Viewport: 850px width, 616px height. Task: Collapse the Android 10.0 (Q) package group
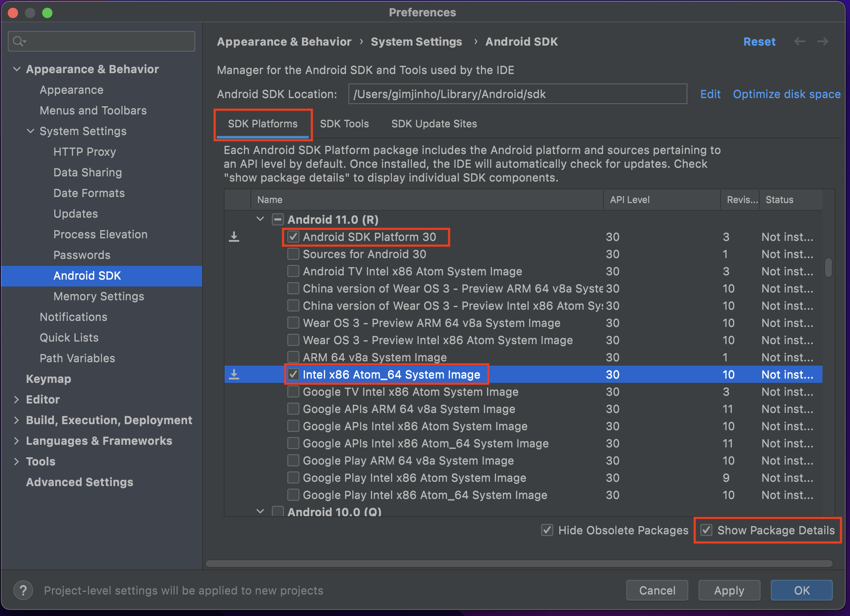click(260, 511)
